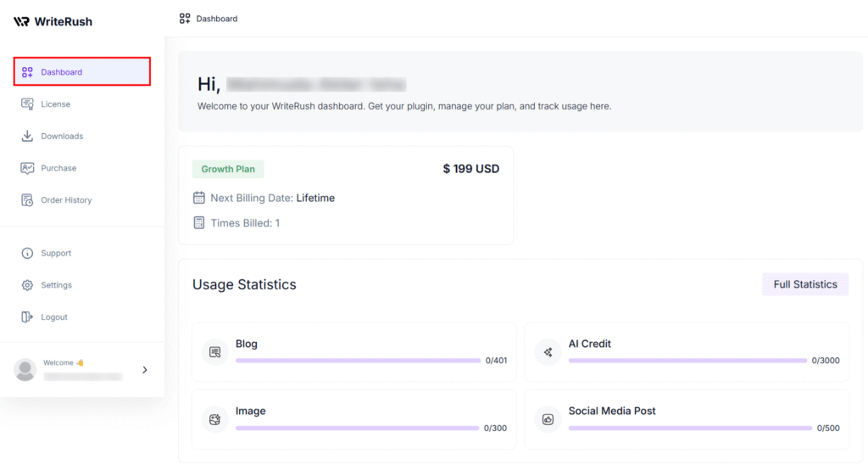Screen dimensions: 868x476
Task: Click the 0/3000 AI credit count
Action: click(x=826, y=361)
